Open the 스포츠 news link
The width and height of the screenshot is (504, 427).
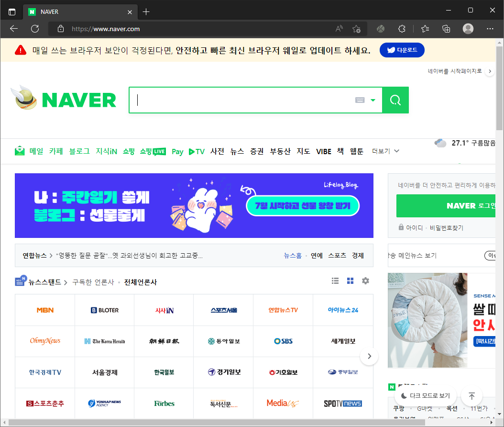[337, 256]
